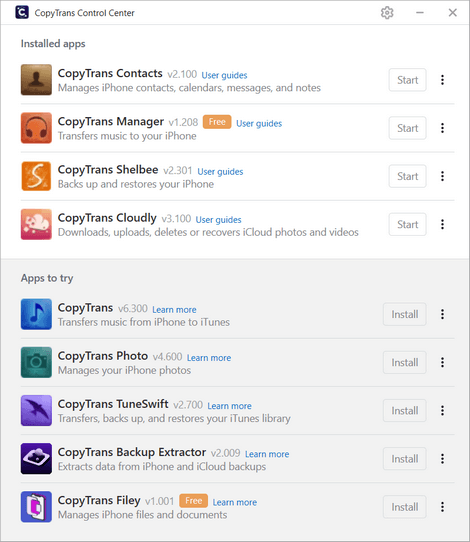Screen dimensions: 470x542
Task: Click the CopyTrans Shelbee app icon
Action: tap(36, 176)
